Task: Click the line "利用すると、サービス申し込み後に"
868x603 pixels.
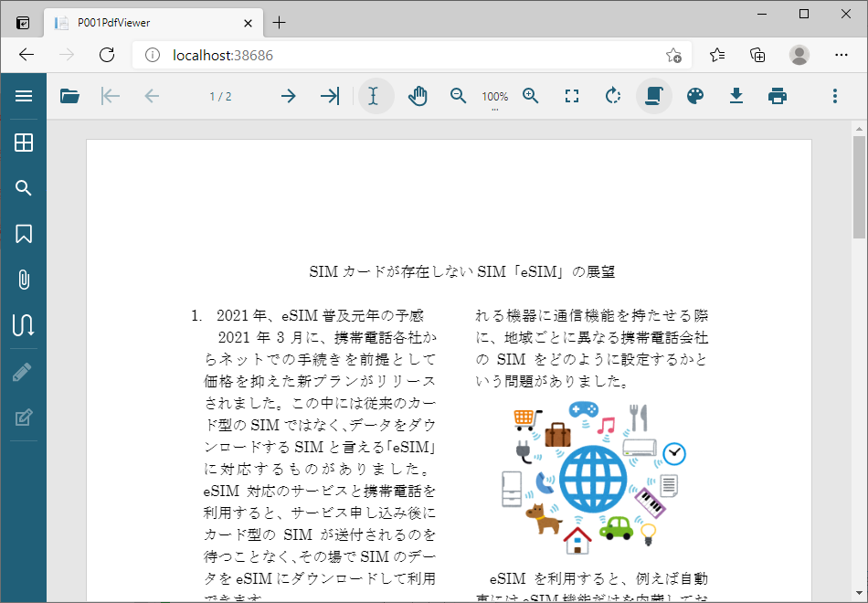Action: 320,513
